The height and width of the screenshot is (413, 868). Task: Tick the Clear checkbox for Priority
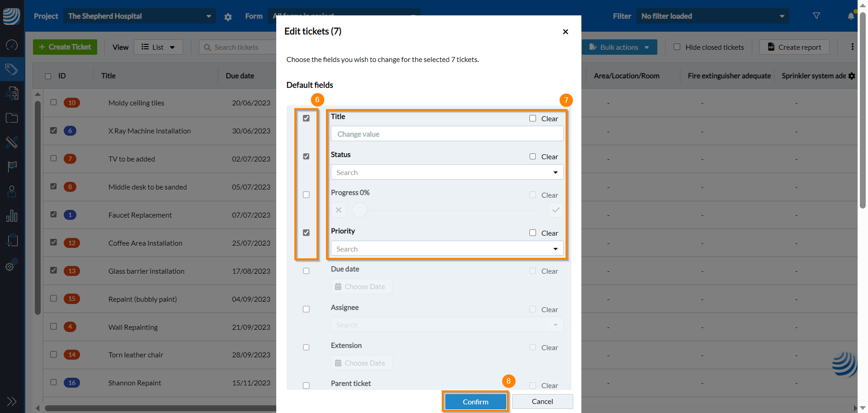point(533,233)
